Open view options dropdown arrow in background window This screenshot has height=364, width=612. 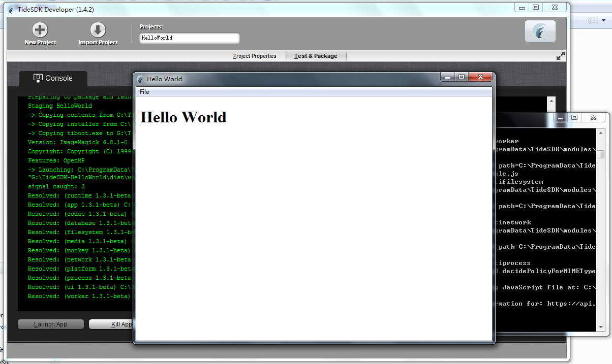[603, 20]
